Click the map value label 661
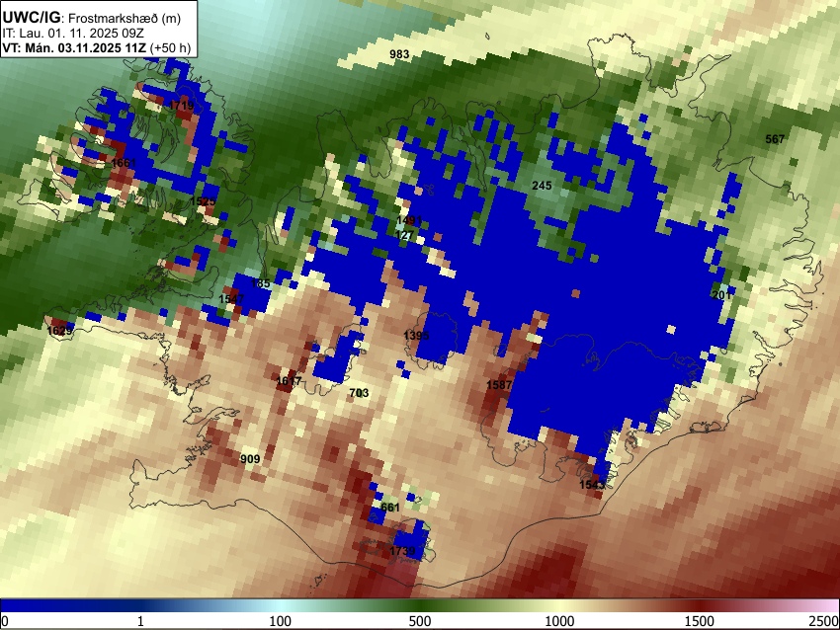The image size is (840, 630). (390, 507)
